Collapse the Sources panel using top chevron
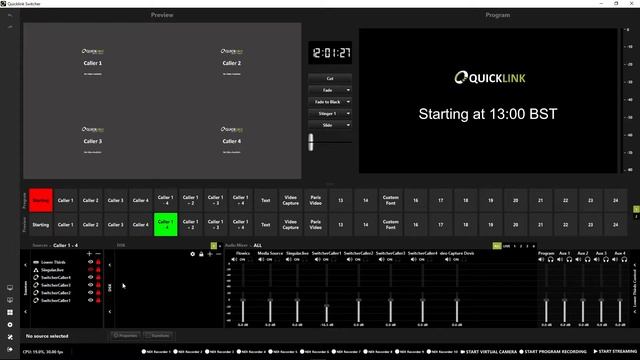The image size is (640, 360). coord(25,265)
